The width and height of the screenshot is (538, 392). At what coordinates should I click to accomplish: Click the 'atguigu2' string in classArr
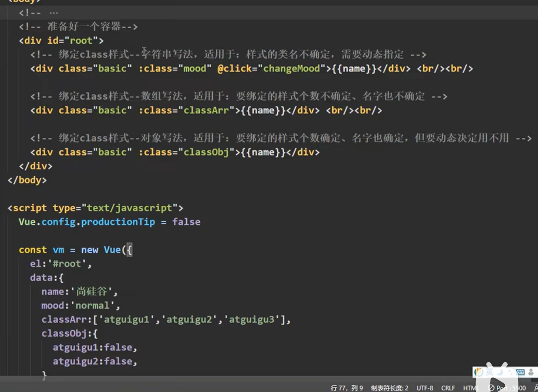pyautogui.click(x=189, y=320)
